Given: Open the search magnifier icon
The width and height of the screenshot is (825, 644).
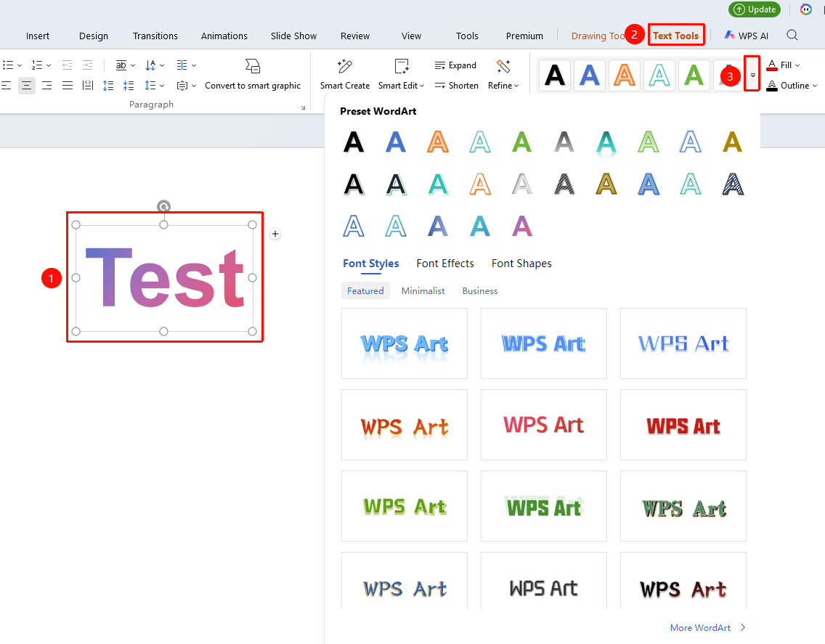Looking at the screenshot, I should point(792,36).
